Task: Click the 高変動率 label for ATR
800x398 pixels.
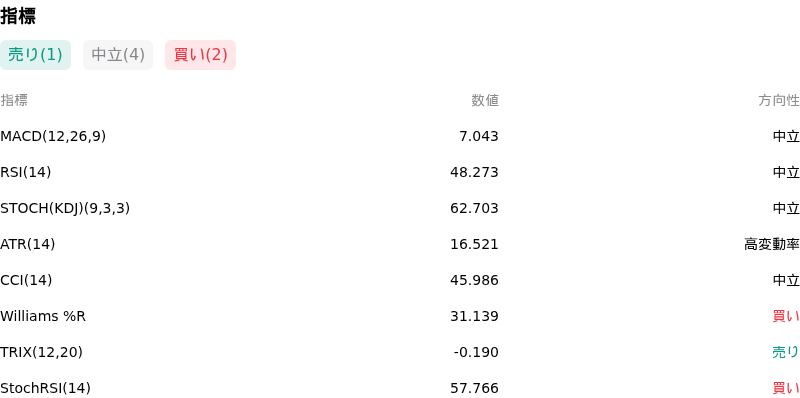Action: pyautogui.click(x=772, y=244)
